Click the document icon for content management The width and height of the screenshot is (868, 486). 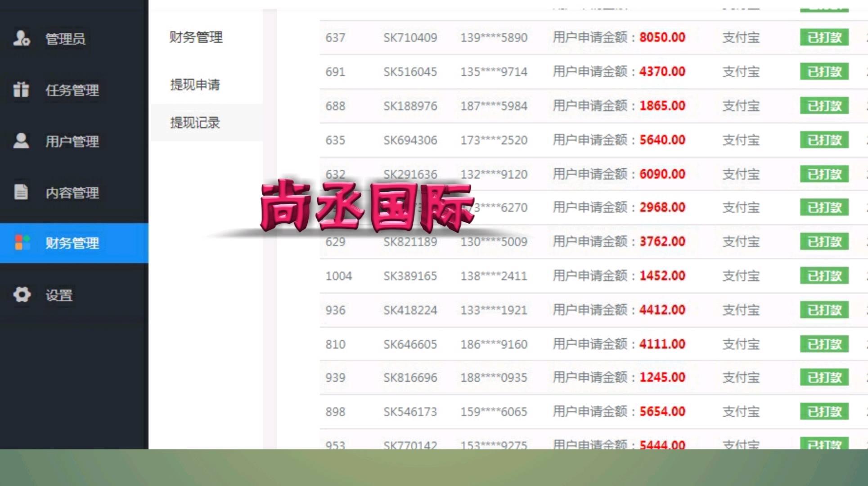click(x=21, y=192)
